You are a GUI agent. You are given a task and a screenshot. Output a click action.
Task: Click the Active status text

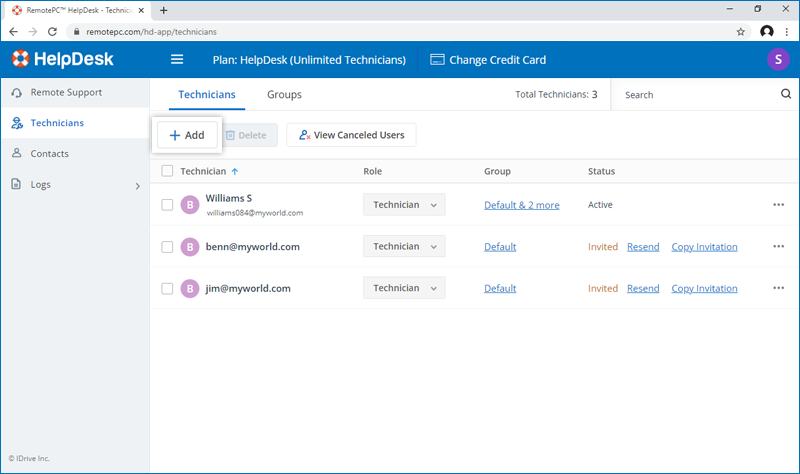click(600, 205)
